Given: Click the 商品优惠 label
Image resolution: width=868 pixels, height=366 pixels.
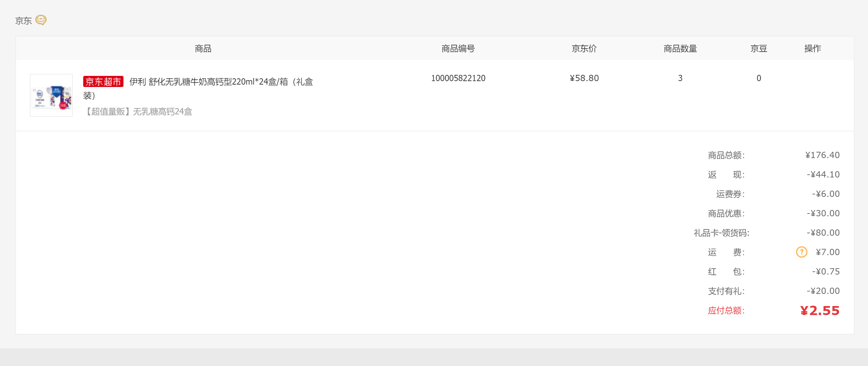Looking at the screenshot, I should (726, 213).
